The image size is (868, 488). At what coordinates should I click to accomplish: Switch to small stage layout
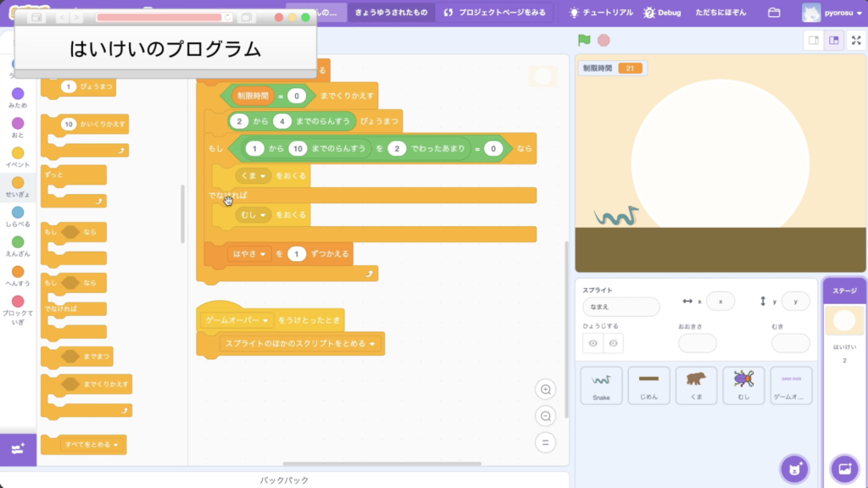(813, 40)
